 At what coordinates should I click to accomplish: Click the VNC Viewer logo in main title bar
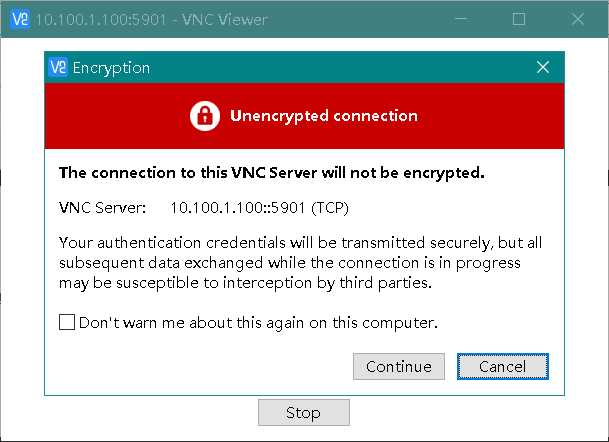(x=20, y=19)
